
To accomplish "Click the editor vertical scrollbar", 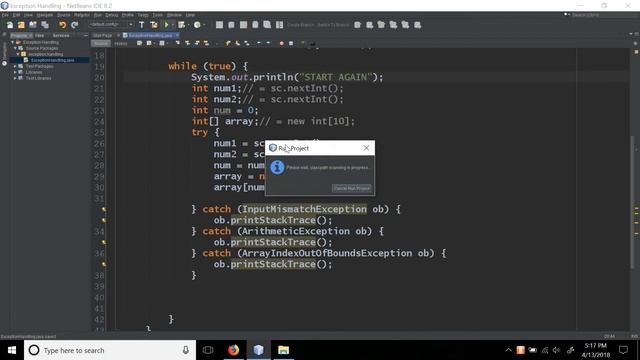I will pos(633,202).
